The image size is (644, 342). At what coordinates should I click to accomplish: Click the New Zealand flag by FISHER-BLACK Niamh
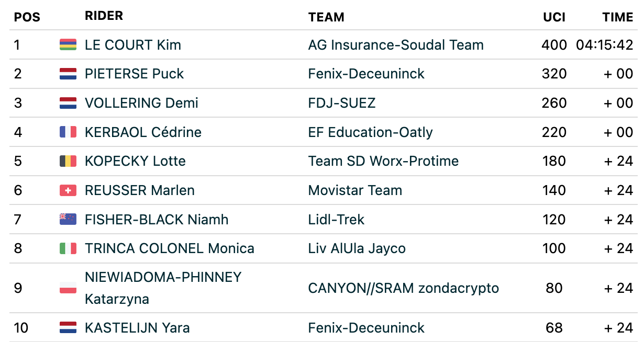[68, 219]
